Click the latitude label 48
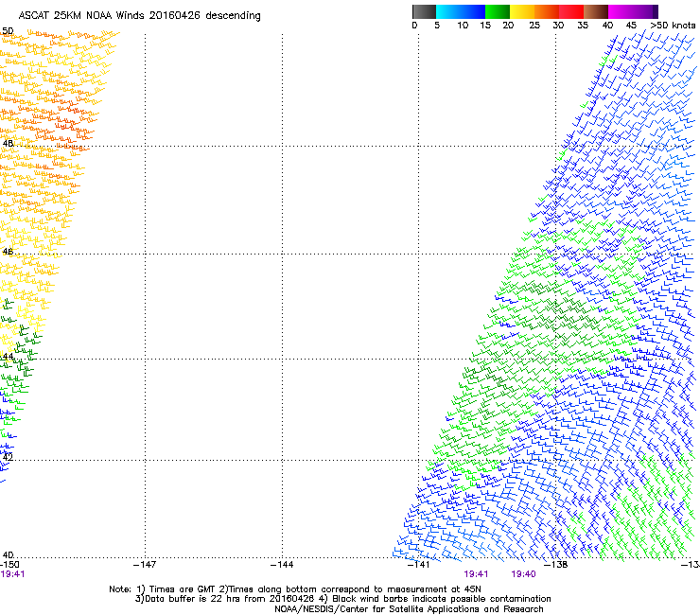This screenshot has width=700, height=615. (8, 144)
